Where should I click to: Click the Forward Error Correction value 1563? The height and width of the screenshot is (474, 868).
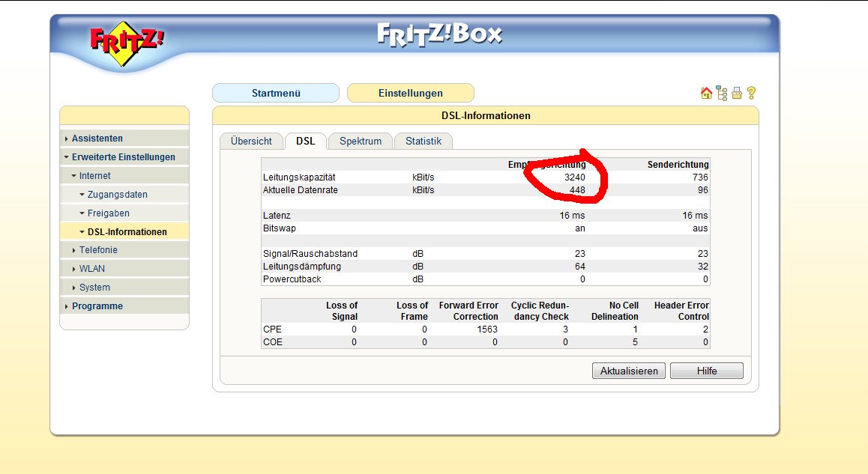[x=487, y=329]
